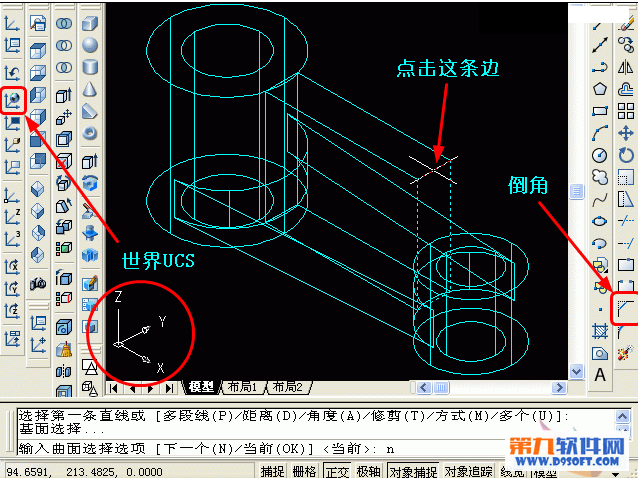Click the Rotate modify tool

click(x=626, y=155)
